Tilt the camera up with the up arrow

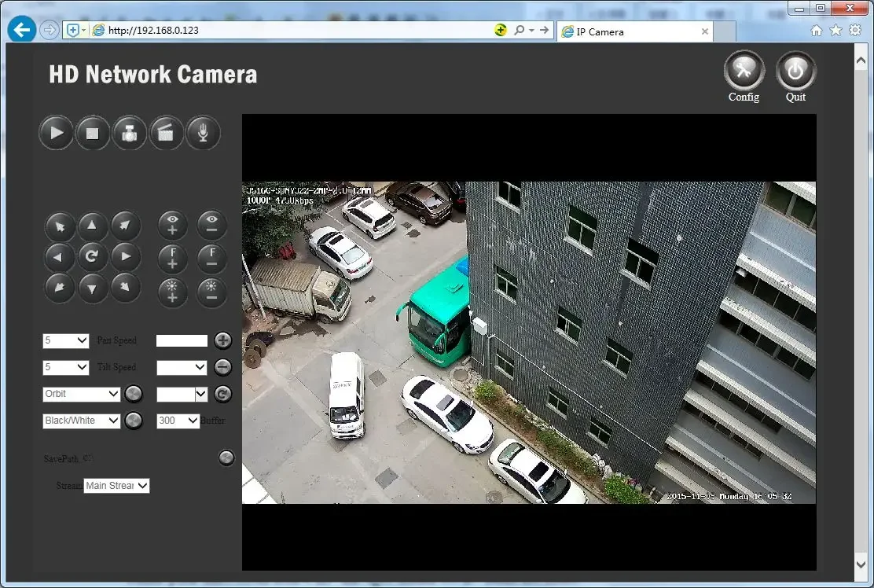[x=93, y=226]
